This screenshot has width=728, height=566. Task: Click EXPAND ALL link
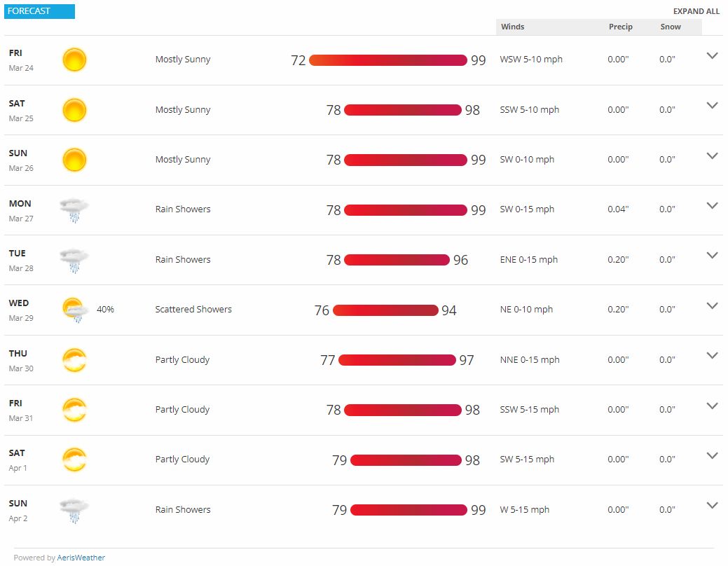tap(696, 12)
